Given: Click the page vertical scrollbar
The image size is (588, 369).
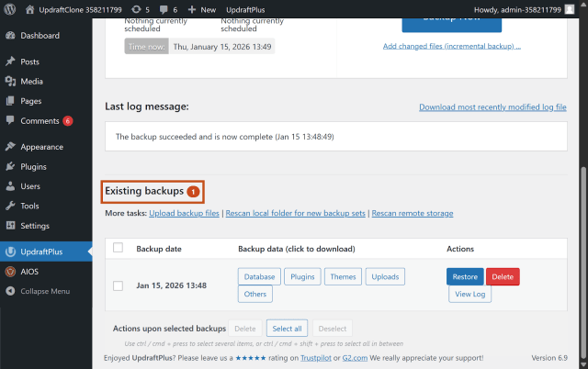Looking at the screenshot, I should click(583, 263).
